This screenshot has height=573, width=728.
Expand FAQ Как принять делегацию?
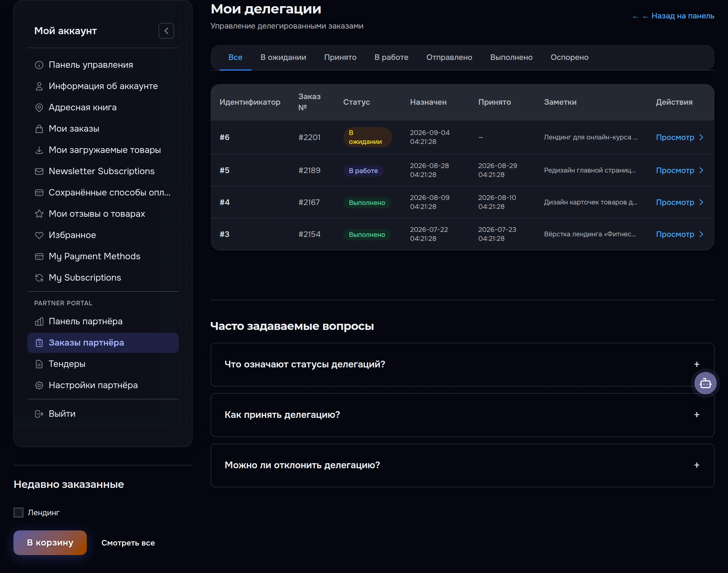[x=462, y=415]
